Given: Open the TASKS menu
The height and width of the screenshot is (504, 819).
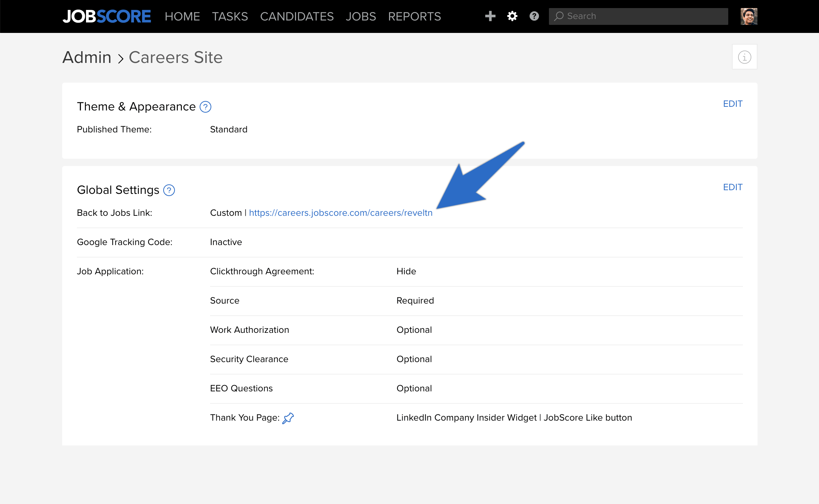Looking at the screenshot, I should (x=230, y=16).
